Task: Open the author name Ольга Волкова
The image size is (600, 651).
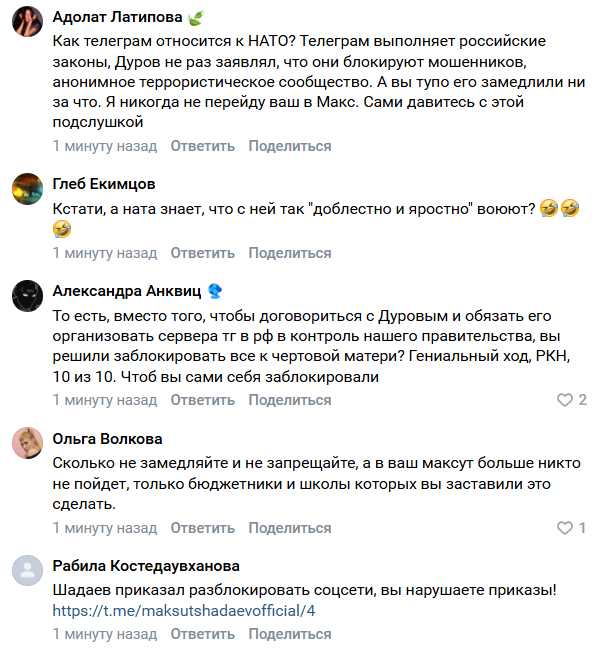Action: (x=106, y=438)
